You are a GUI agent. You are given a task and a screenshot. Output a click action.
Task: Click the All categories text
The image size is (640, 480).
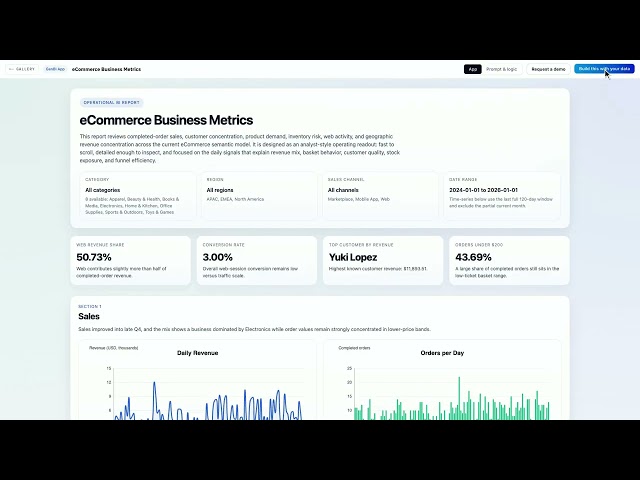102,190
